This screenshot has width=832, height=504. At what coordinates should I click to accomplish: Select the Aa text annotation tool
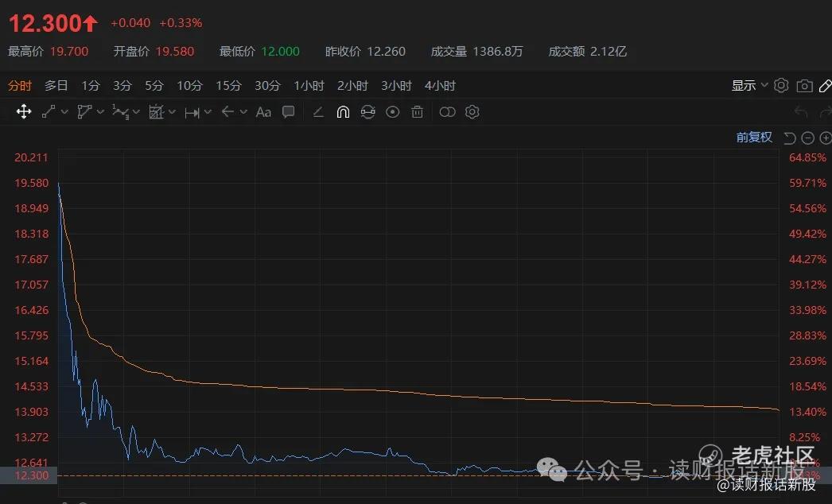click(263, 112)
